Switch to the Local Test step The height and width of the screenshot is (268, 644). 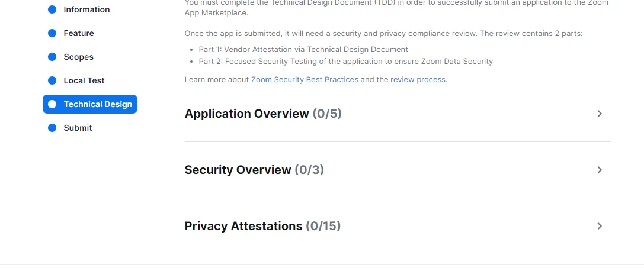click(84, 80)
